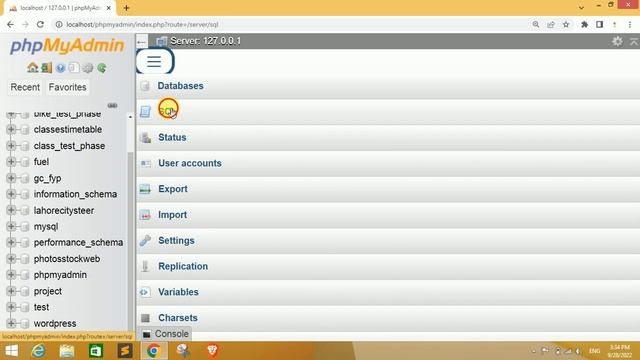Open Chrome side panel icon
Screen dimensions: 640x360
pyautogui.click(x=599, y=24)
